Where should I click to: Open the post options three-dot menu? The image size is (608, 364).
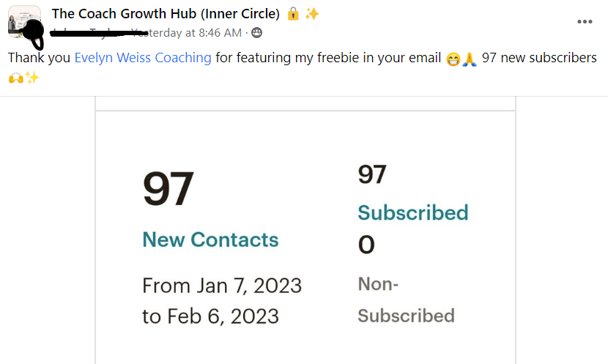pos(584,22)
